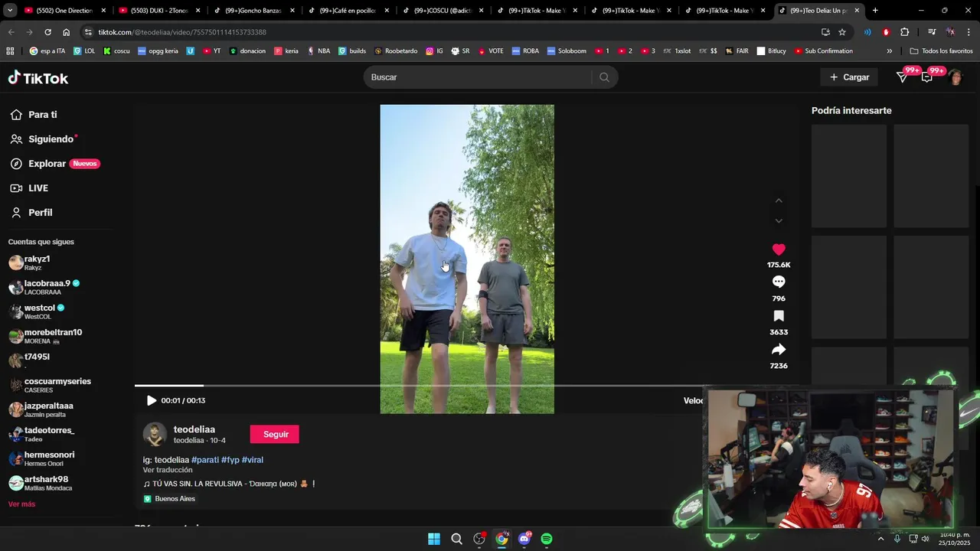
Task: Click the search magnifier icon in TikTok
Action: point(604,77)
